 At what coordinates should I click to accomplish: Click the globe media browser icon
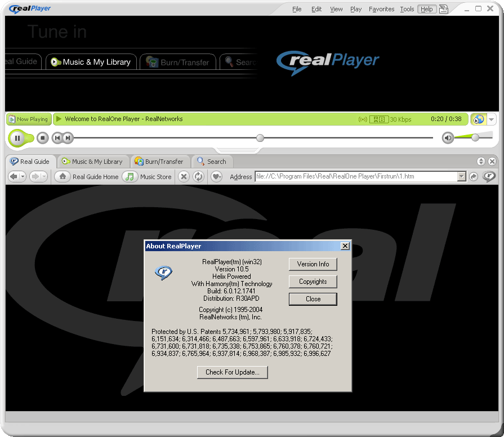coord(479,119)
